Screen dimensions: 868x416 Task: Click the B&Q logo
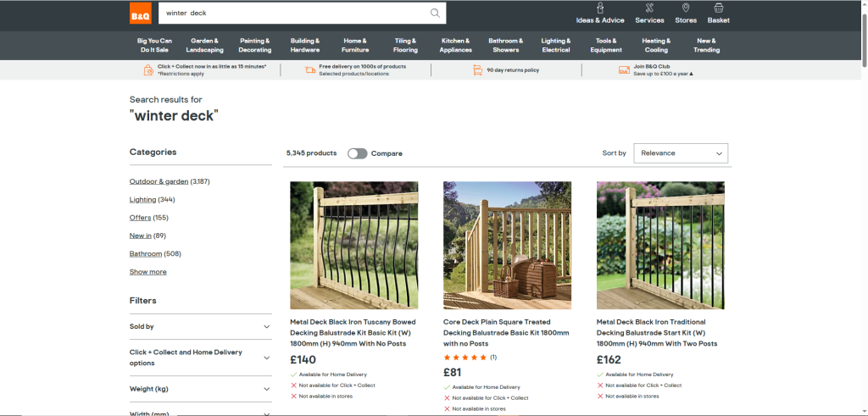pos(141,14)
